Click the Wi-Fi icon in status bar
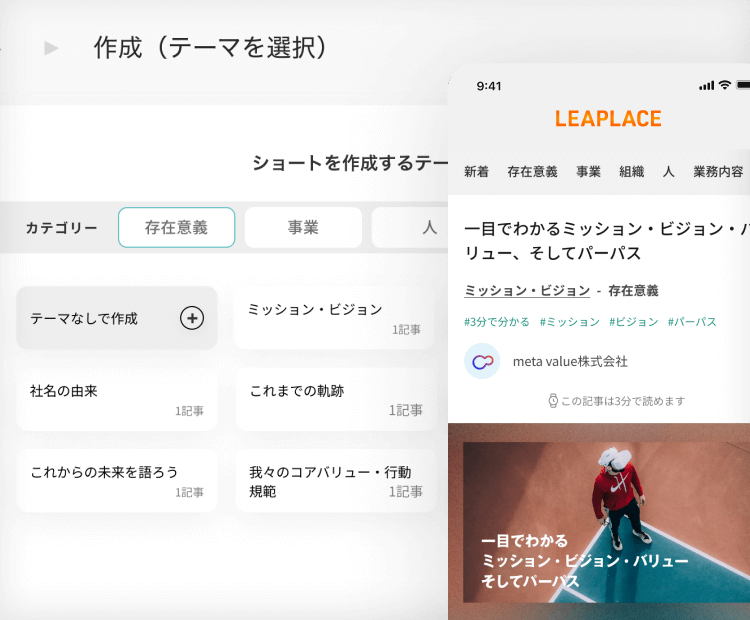This screenshot has width=750, height=620. pos(724,85)
